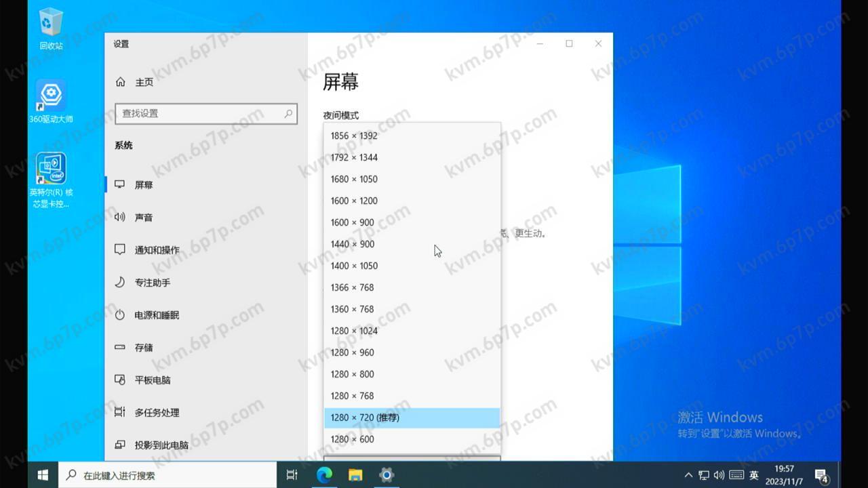Open the Intel 核芯显卡控制 desktop shortcut

pos(52,169)
